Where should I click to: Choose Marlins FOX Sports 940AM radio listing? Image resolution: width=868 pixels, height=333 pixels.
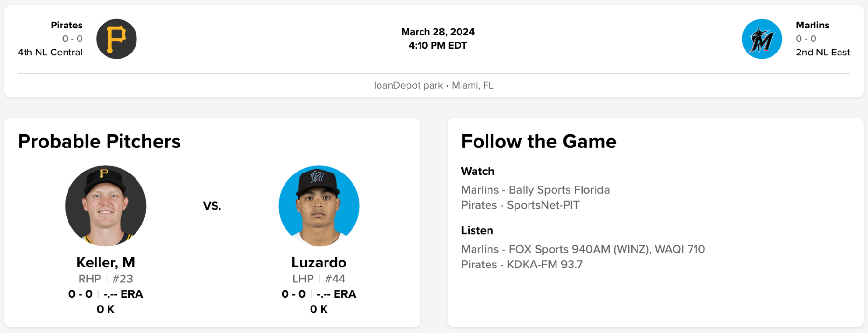click(x=583, y=249)
